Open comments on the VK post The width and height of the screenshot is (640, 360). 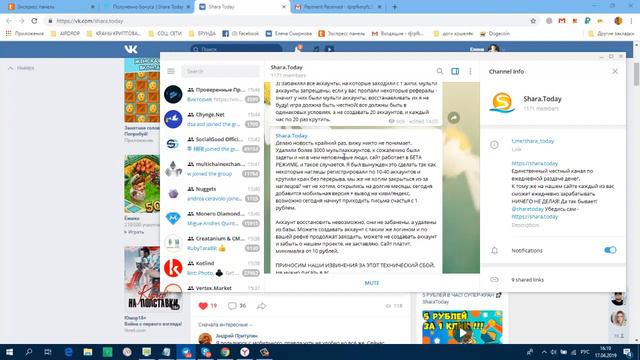click(x=232, y=306)
